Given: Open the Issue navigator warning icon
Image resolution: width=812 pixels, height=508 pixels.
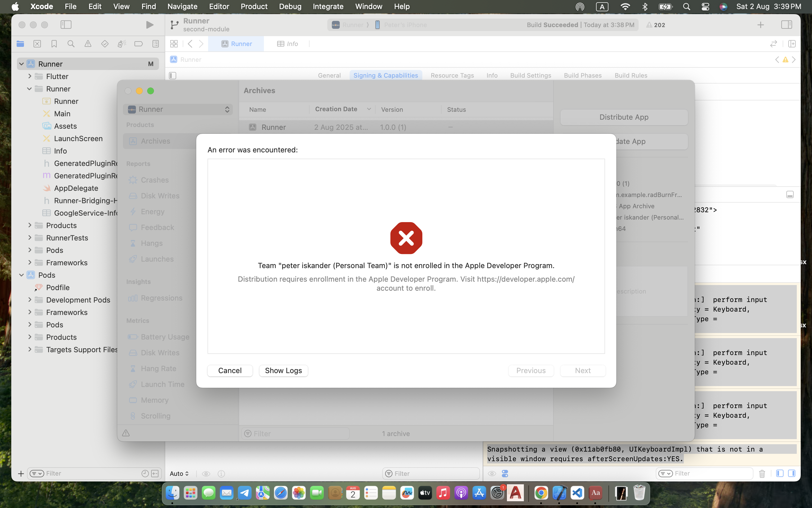Looking at the screenshot, I should pos(88,44).
